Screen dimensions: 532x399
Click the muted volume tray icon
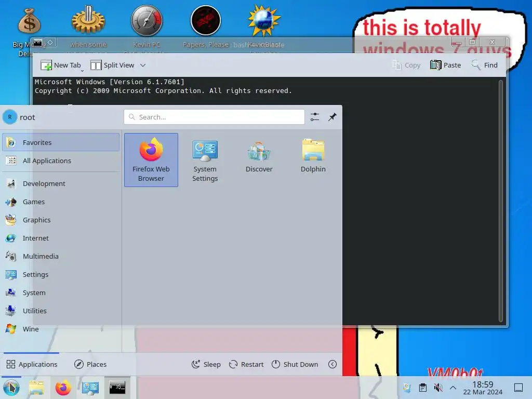[438, 388]
